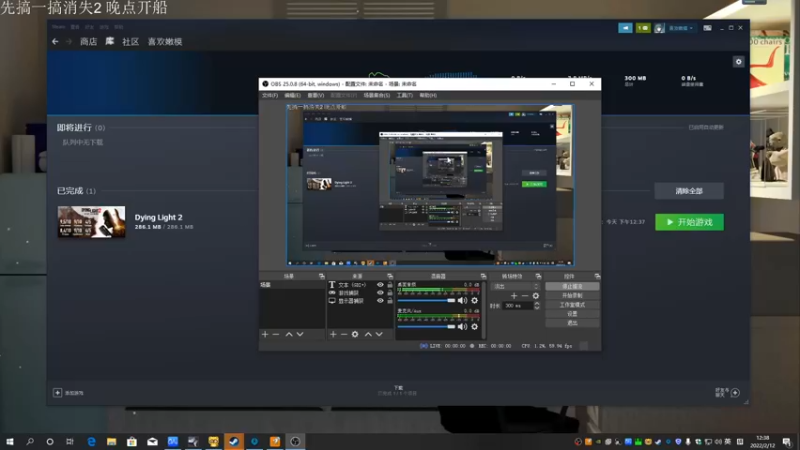Click 清除全部 clear all button

tap(689, 191)
